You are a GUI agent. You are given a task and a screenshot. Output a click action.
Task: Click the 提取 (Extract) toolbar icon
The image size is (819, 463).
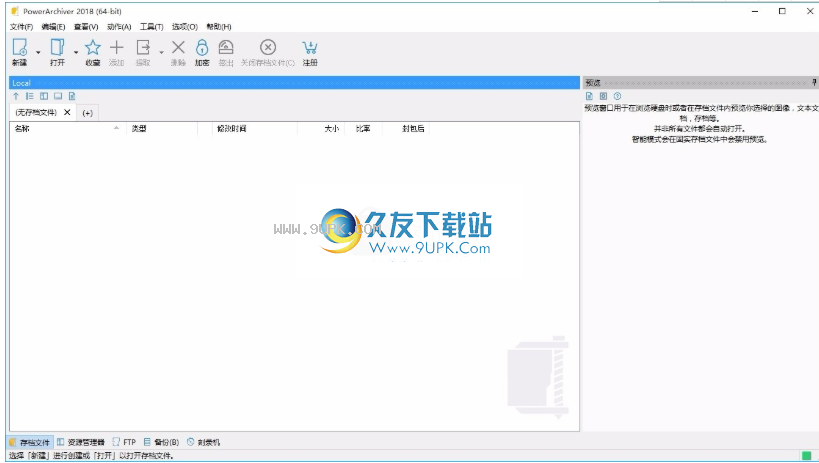point(143,48)
